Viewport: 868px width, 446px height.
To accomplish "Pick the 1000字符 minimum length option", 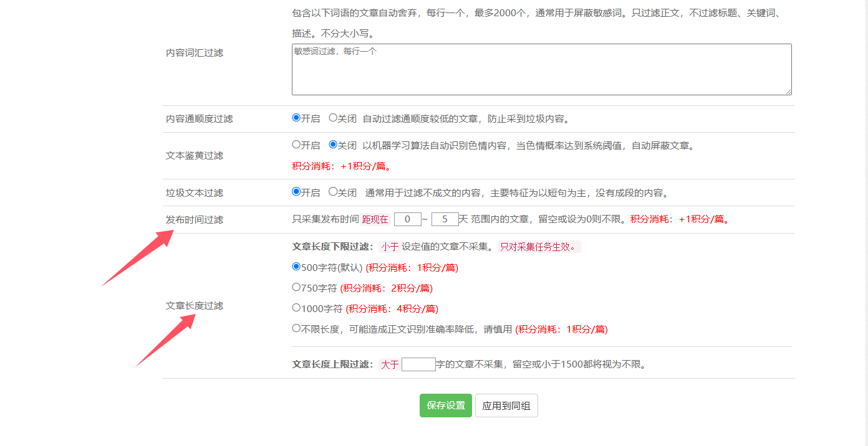I will [x=296, y=308].
